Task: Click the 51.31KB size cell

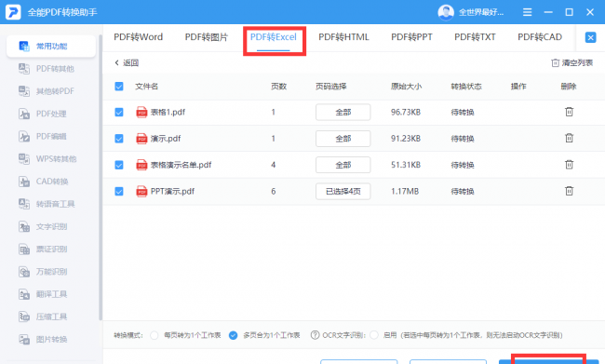Action: coord(406,165)
